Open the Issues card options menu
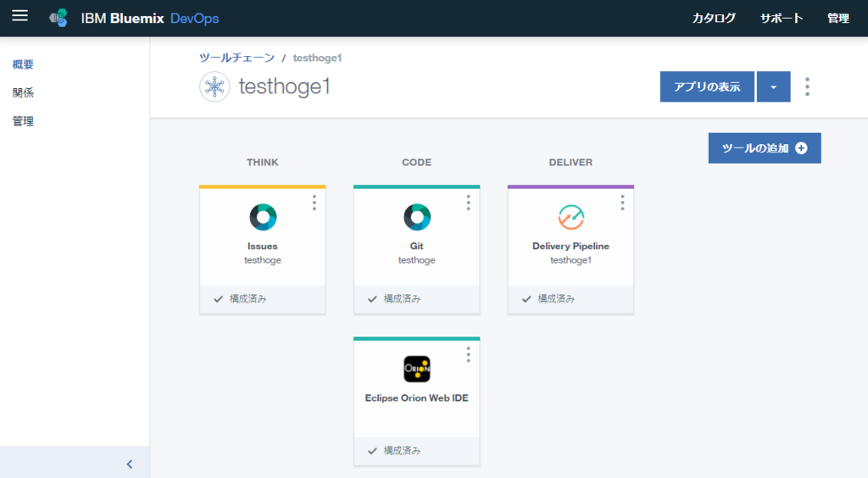This screenshot has width=868, height=478. pos(314,203)
